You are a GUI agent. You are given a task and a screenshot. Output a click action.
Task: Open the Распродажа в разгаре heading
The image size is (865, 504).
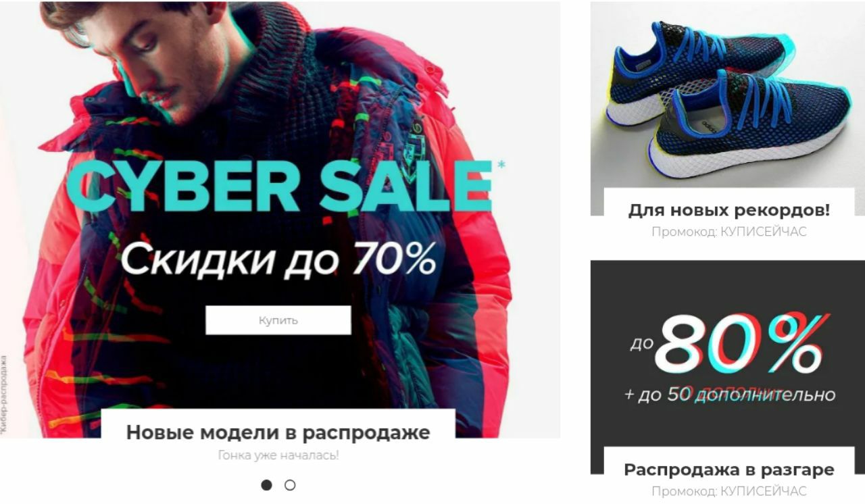728,470
